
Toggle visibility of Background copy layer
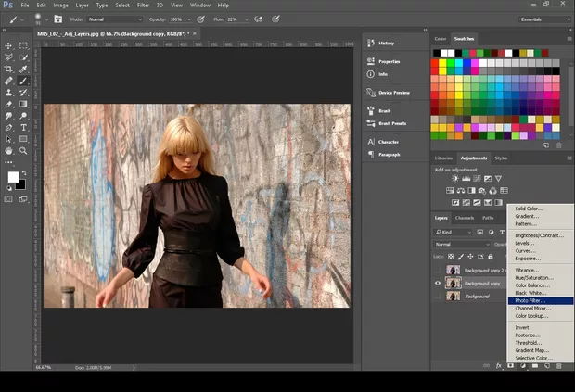pyautogui.click(x=438, y=283)
